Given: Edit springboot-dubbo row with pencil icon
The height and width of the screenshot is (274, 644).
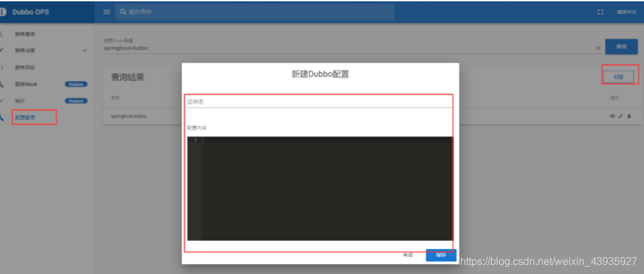Looking at the screenshot, I should point(621,116).
